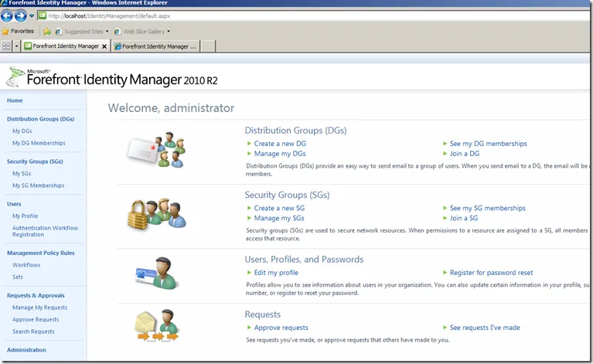Screen dimensions: 593x364
Task: Click the Requests section title
Action: [263, 315]
